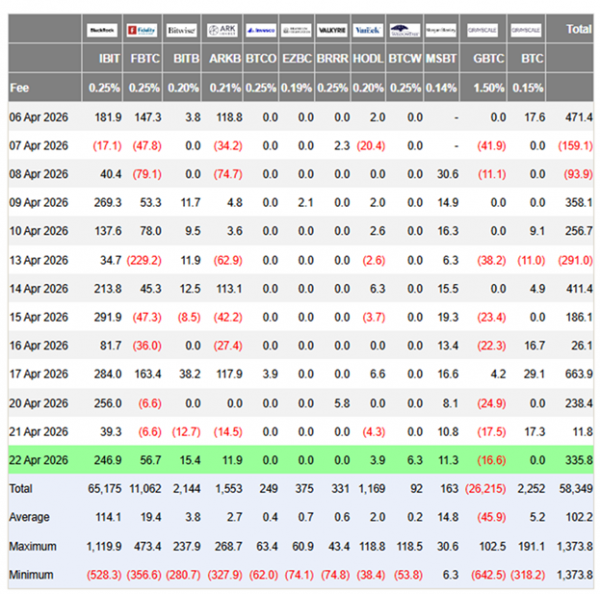600x594 pixels.
Task: Select the Bitwise logo in header
Action: (x=182, y=30)
